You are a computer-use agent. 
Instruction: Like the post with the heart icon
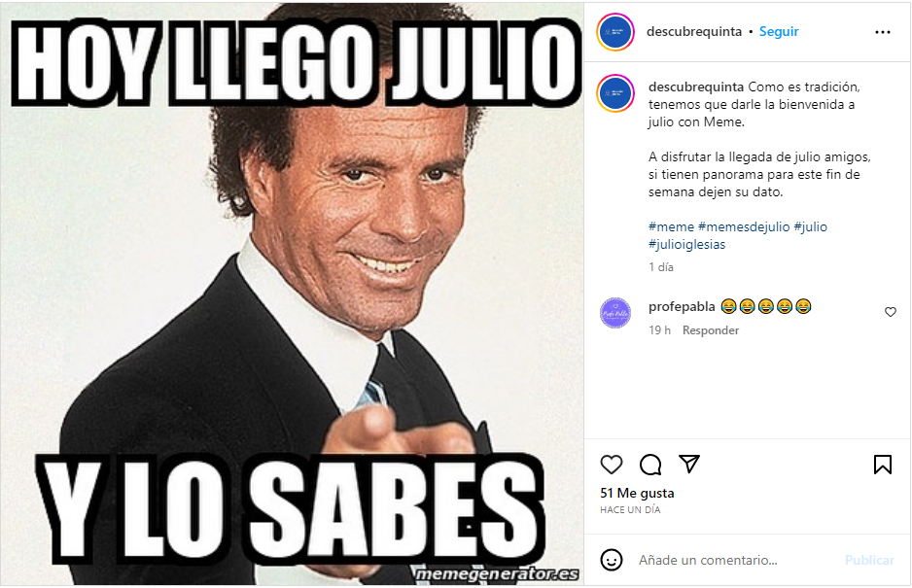click(x=612, y=465)
